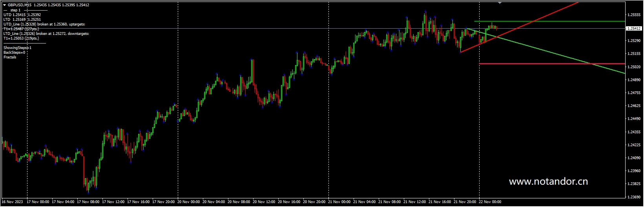Click the 20 Nov 20:00 time label
The image size is (644, 207).
click(314, 202)
